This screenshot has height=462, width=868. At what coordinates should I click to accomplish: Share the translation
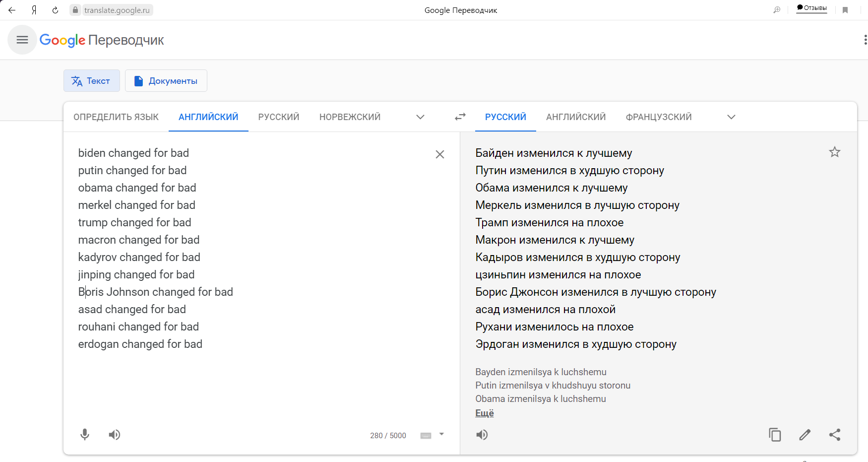834,435
